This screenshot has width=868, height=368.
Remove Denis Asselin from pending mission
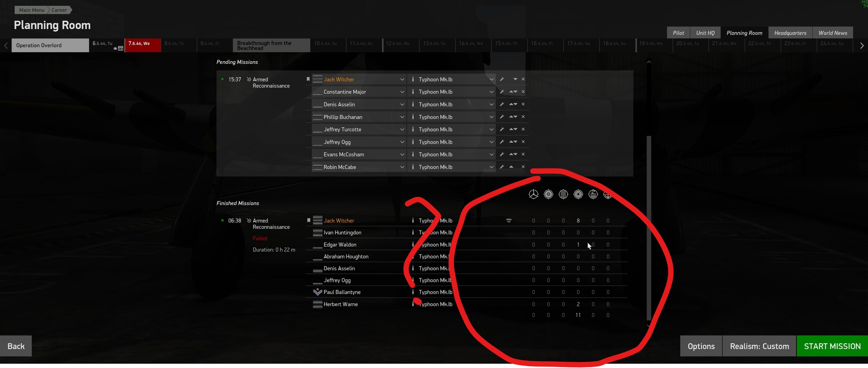tap(523, 104)
